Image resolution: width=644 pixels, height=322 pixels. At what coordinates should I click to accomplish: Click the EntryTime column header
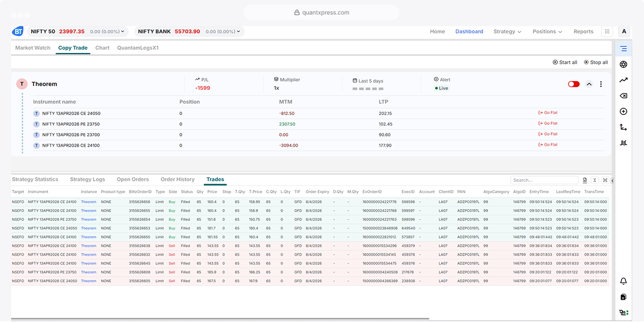tap(539, 191)
